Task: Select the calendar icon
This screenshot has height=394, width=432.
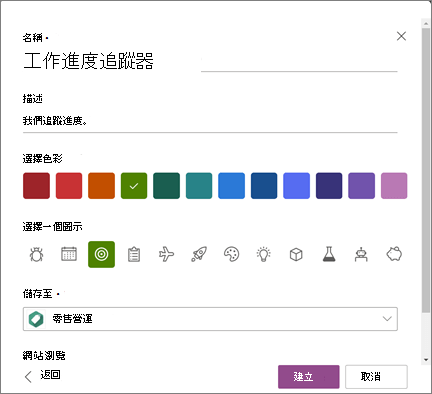Action: pyautogui.click(x=69, y=254)
